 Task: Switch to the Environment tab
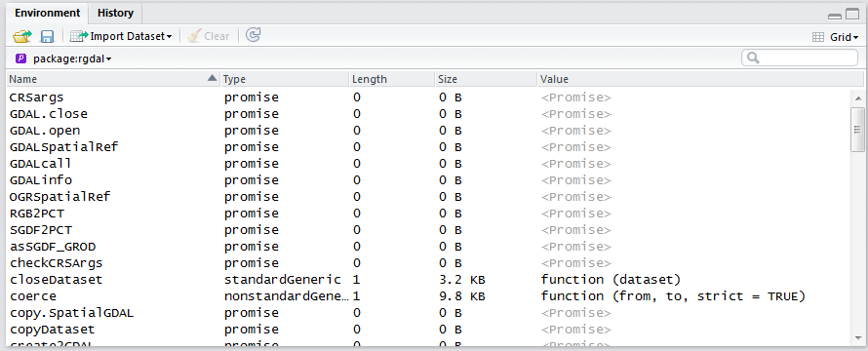pos(48,13)
